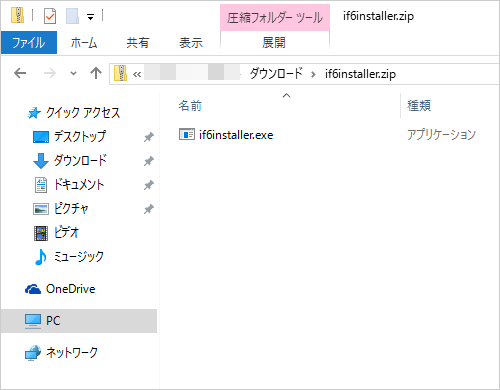Click if6installer.zip in the address breadcrumb

pos(360,74)
